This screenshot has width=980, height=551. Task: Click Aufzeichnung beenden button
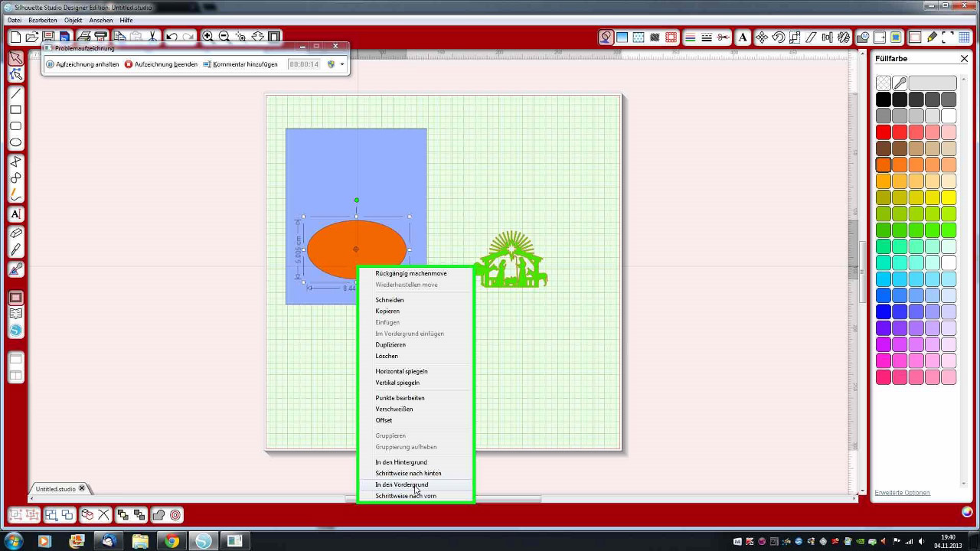coord(161,64)
